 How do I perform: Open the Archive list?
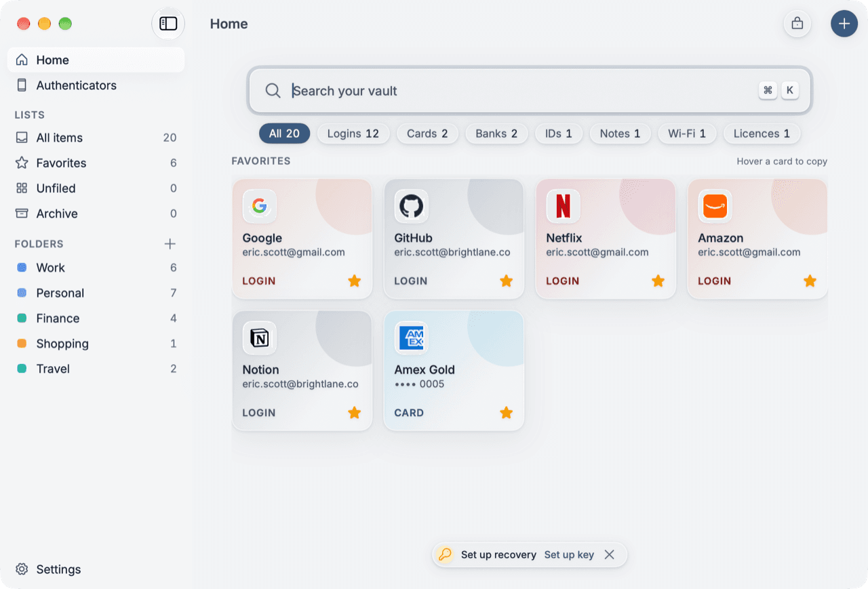pyautogui.click(x=96, y=214)
